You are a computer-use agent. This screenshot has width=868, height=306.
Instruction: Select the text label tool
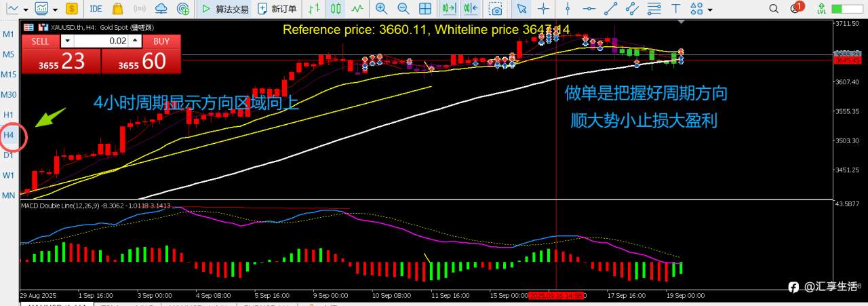[675, 9]
